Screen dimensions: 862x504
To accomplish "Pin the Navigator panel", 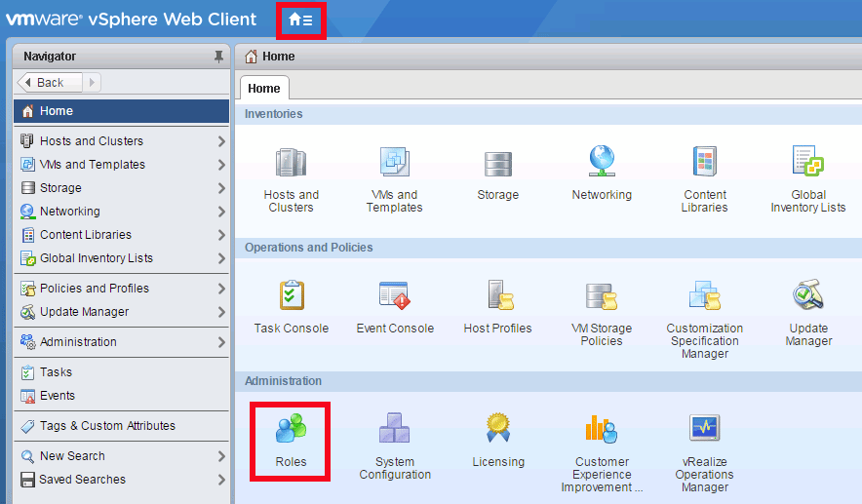I will tap(218, 57).
